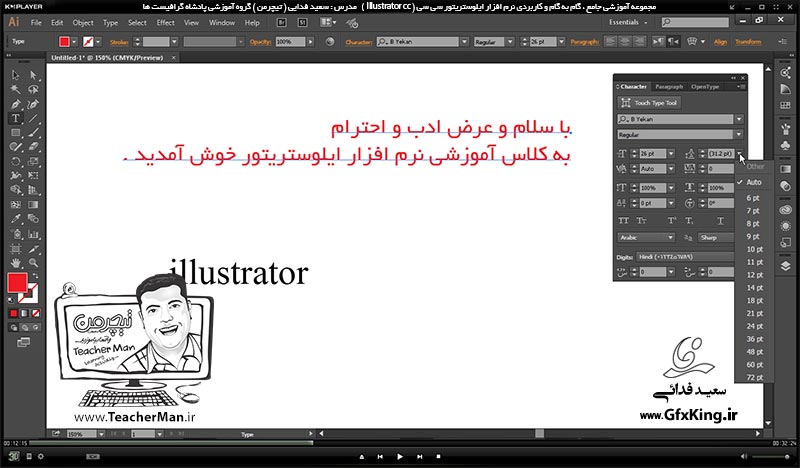The image size is (800, 468).
Task: Open font family dropdown in Character panel
Action: [x=739, y=119]
